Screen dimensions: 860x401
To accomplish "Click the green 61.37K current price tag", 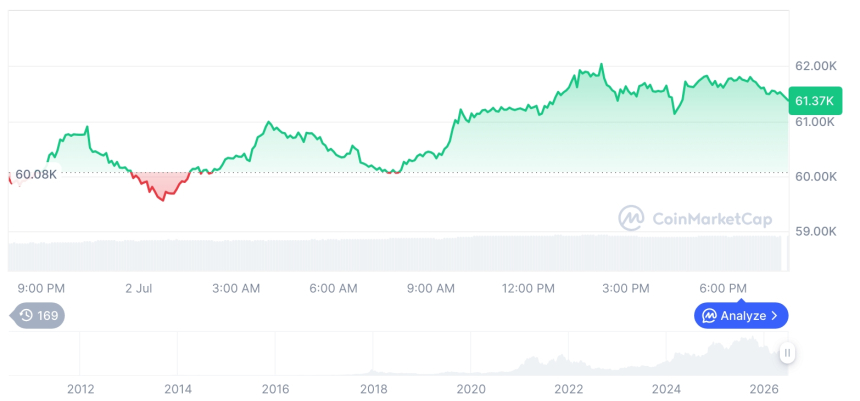I will [815, 100].
